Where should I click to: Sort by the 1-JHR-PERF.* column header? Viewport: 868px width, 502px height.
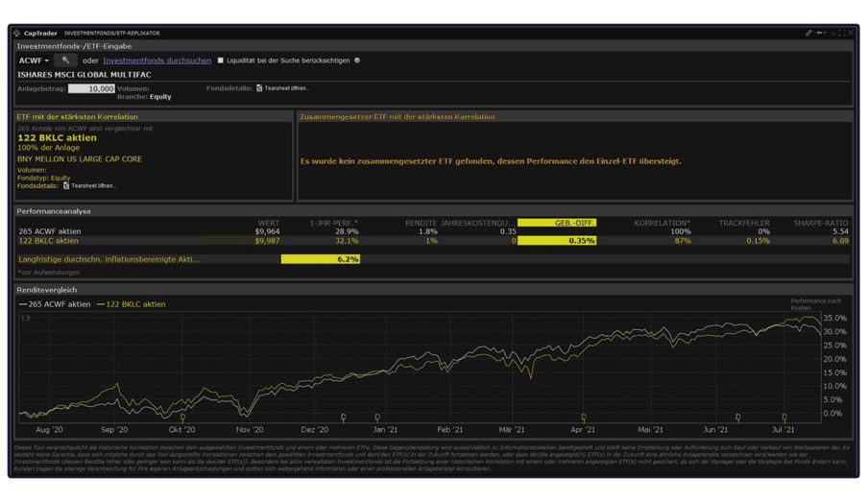(x=333, y=223)
